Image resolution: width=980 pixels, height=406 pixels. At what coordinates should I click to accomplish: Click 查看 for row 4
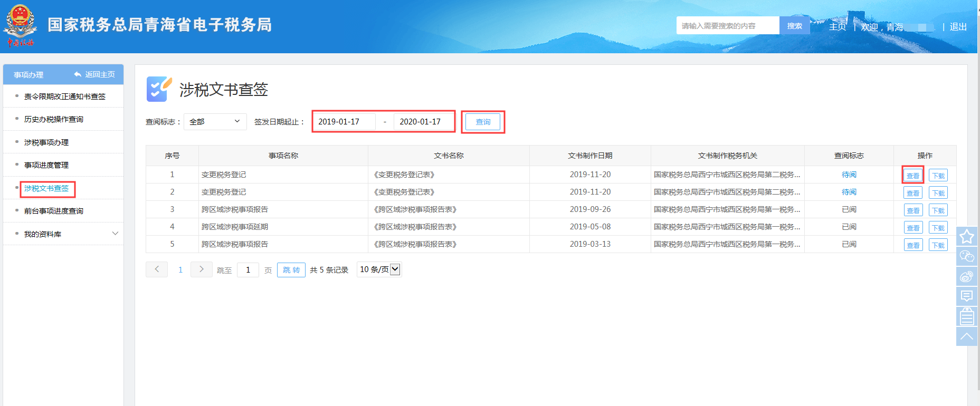pyautogui.click(x=913, y=228)
